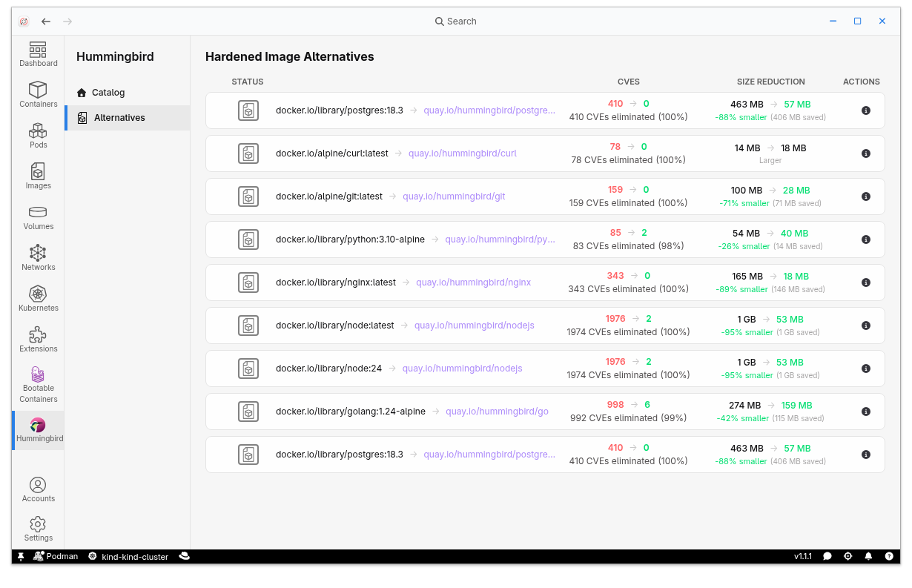The height and width of the screenshot is (588, 912).
Task: Click '78 CVEs eliminated (100%)' text
Action: [628, 160]
